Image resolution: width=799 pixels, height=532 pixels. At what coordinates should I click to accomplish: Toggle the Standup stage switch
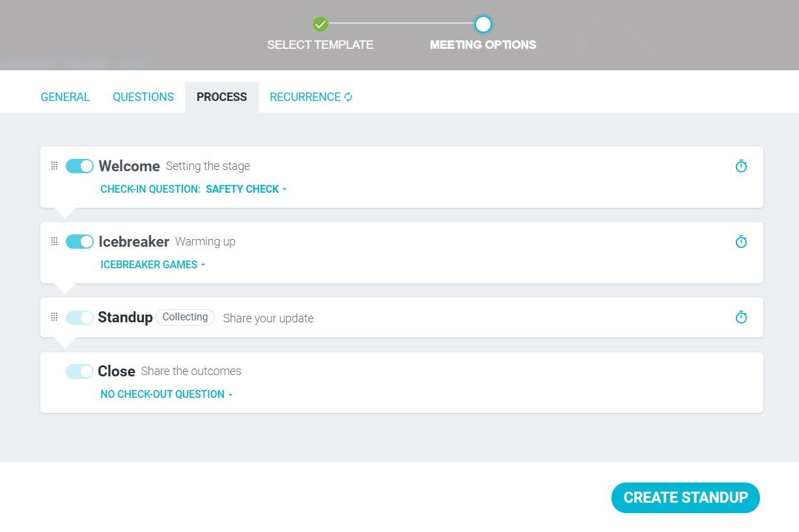(x=79, y=317)
